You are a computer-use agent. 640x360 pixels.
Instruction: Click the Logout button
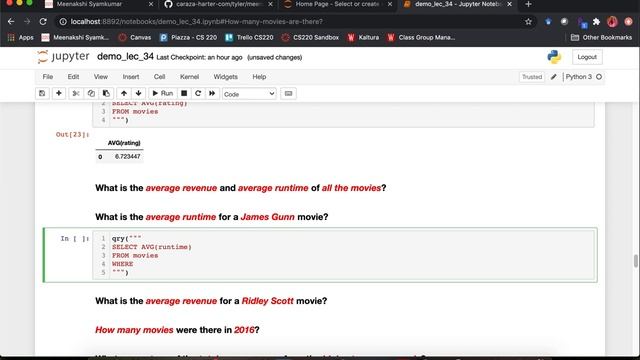(x=587, y=57)
